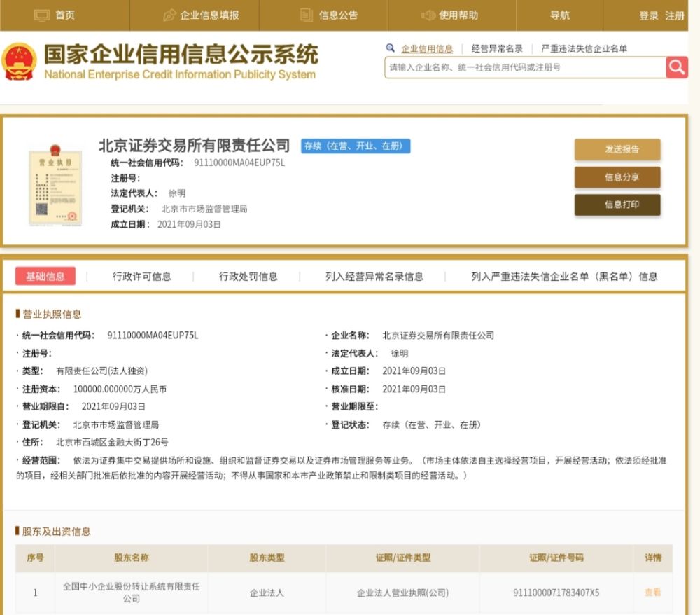Click the usage help megaphone icon
This screenshot has width=700, height=615.
click(x=428, y=15)
